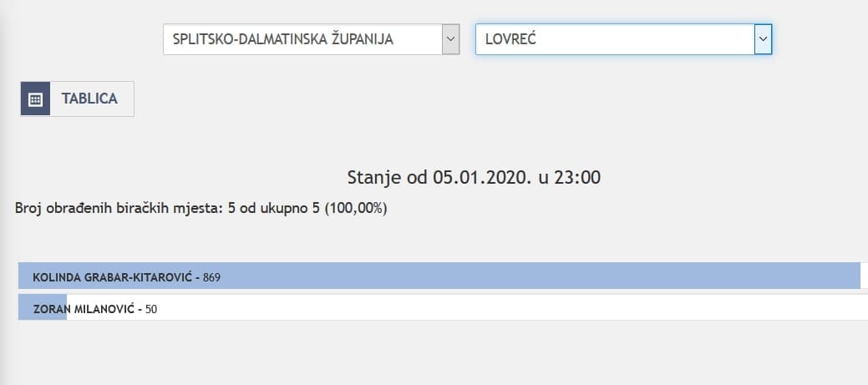Click the 869 vote count
This screenshot has height=385, width=868.
coord(211,276)
